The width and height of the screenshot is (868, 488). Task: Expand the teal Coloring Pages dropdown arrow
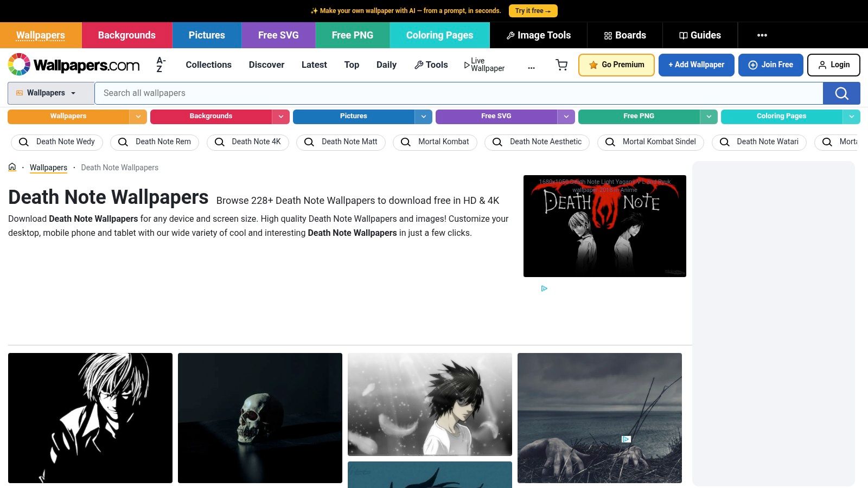tap(852, 117)
